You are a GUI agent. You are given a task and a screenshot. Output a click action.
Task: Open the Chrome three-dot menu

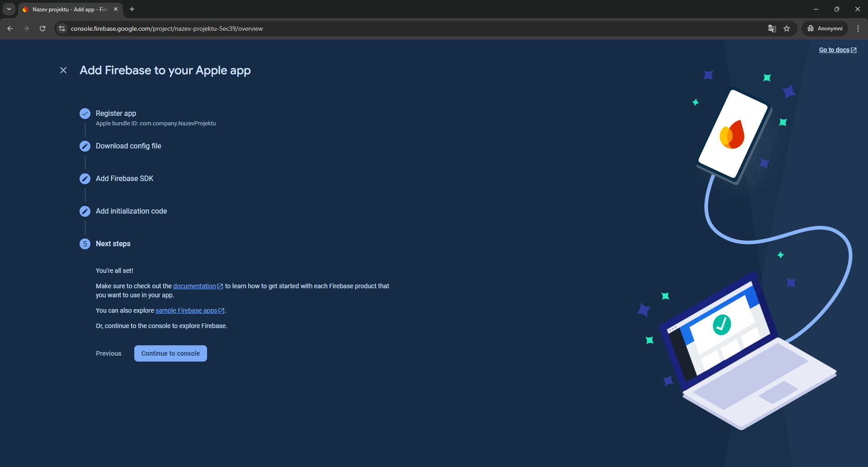[x=858, y=29]
